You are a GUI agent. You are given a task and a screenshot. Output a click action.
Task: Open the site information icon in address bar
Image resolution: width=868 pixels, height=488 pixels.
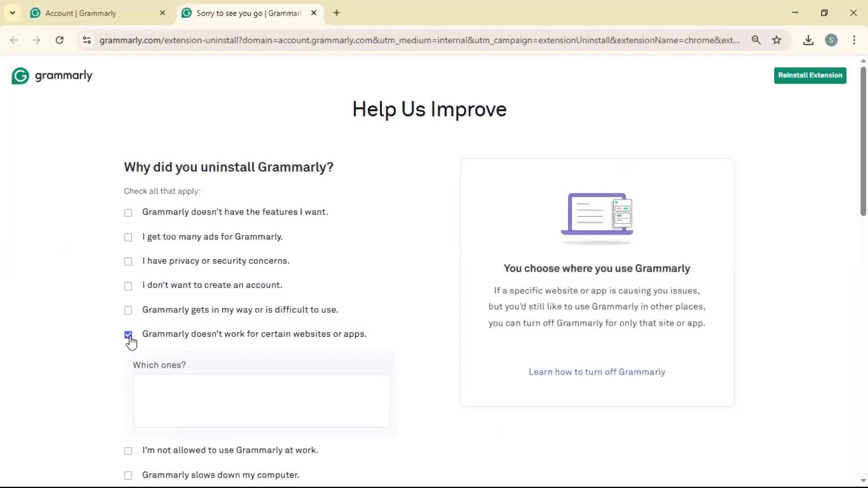[87, 40]
